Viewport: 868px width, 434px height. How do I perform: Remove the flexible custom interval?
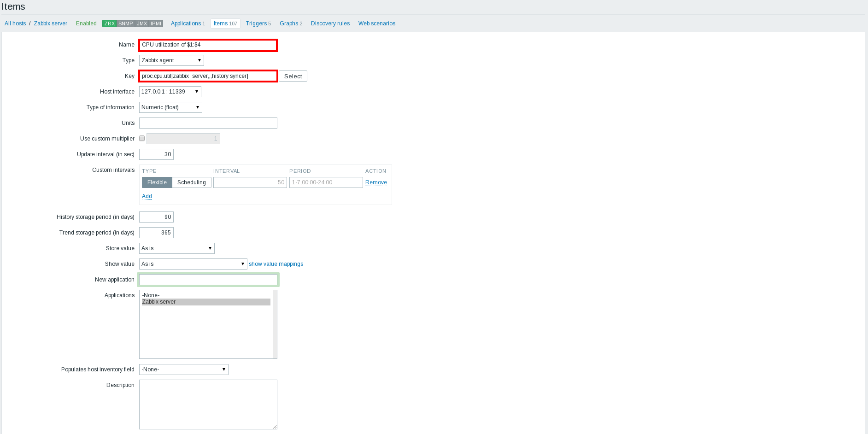pyautogui.click(x=376, y=182)
